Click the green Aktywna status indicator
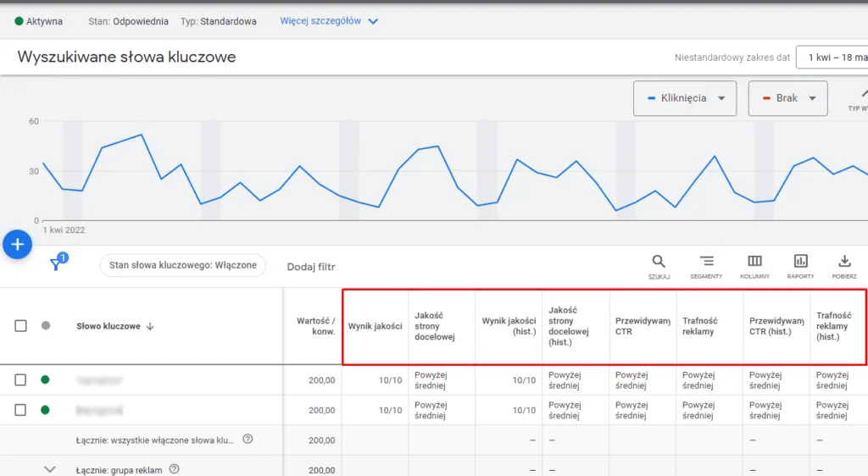This screenshot has height=476, width=868. (x=19, y=21)
